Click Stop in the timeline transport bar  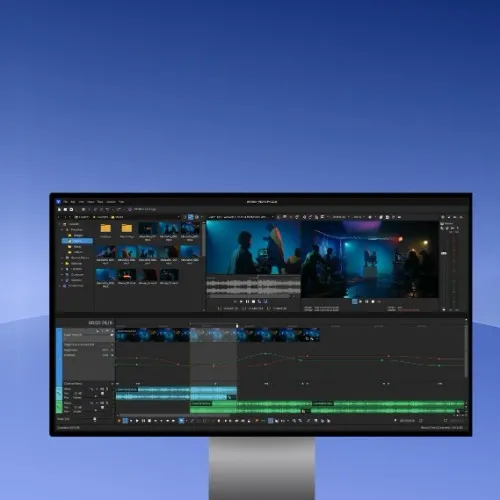coord(149,421)
